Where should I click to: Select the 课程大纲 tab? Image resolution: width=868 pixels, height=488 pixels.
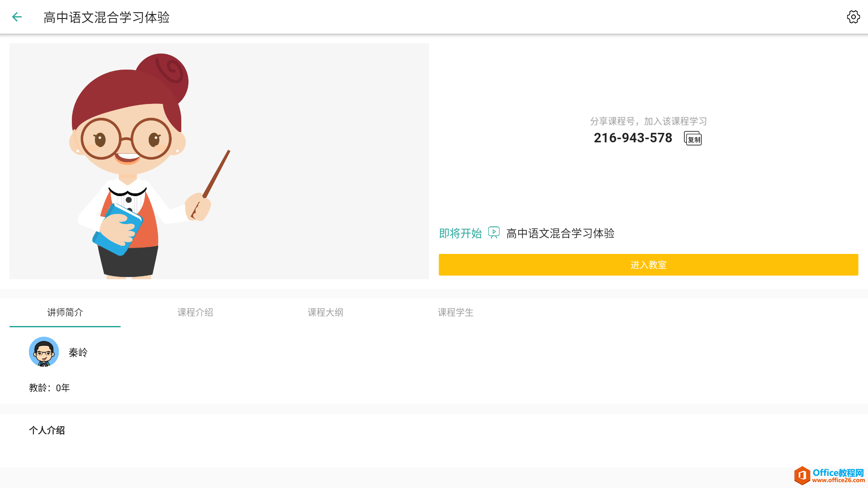point(325,312)
